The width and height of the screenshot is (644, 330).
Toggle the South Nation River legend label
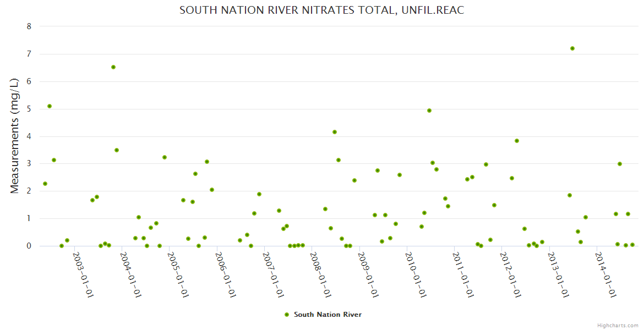pos(328,315)
